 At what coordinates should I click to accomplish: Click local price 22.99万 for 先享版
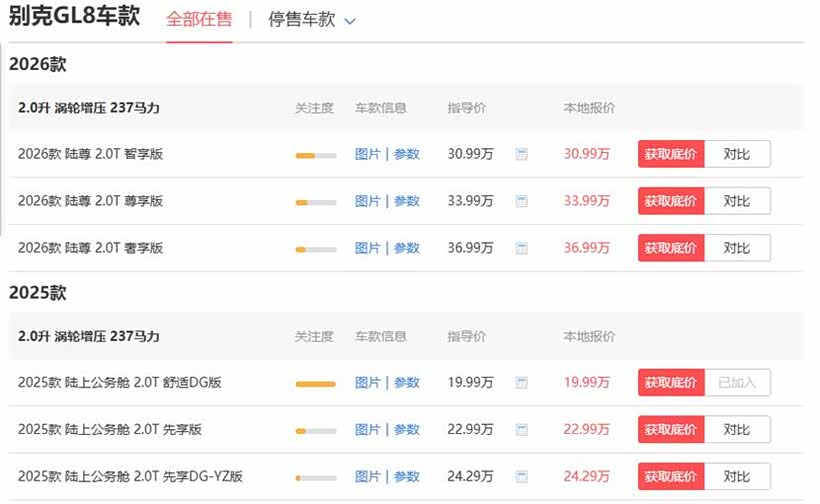[586, 430]
